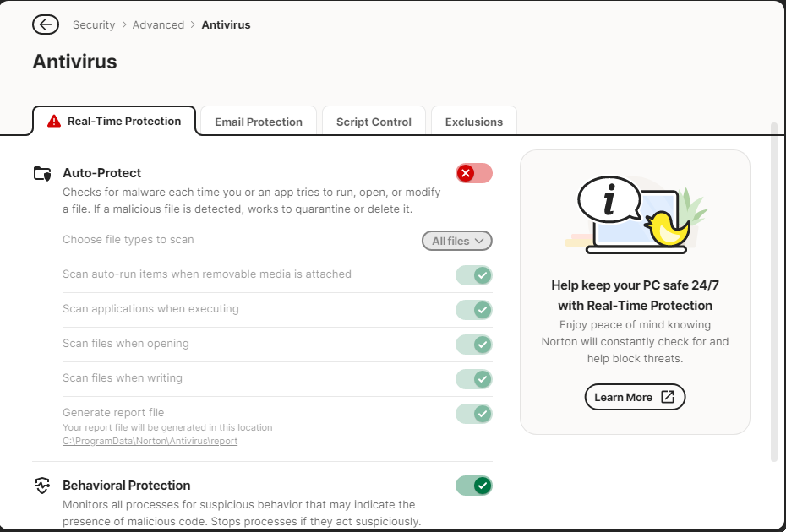The image size is (786, 532).
Task: Switch to the Email Protection tab
Action: [x=259, y=122]
